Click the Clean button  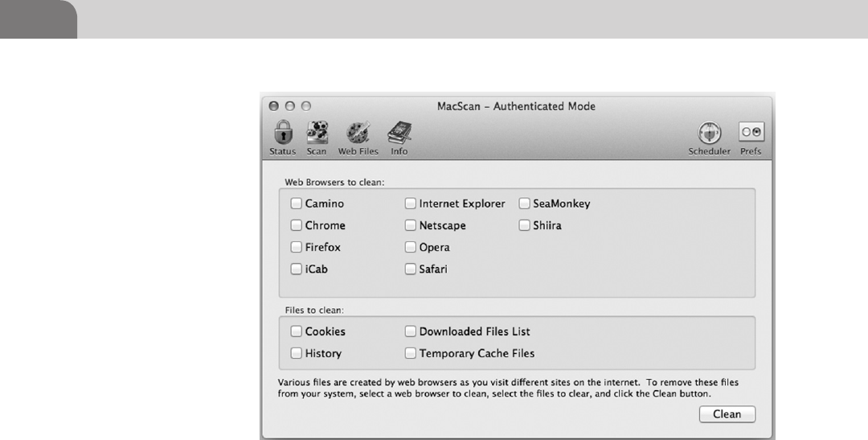(727, 414)
